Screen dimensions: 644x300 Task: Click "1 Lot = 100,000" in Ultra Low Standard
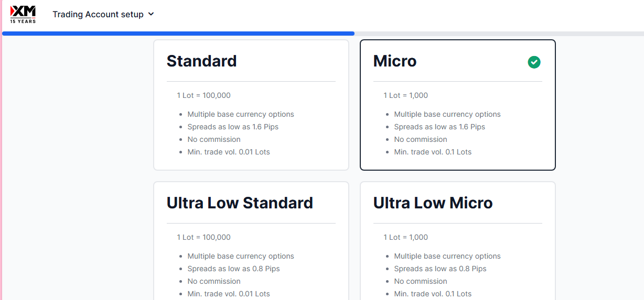203,237
